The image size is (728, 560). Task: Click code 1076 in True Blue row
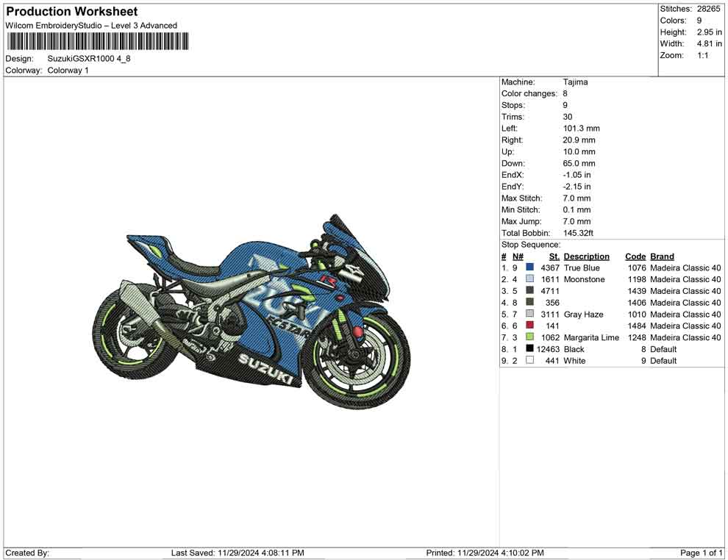[637, 268]
